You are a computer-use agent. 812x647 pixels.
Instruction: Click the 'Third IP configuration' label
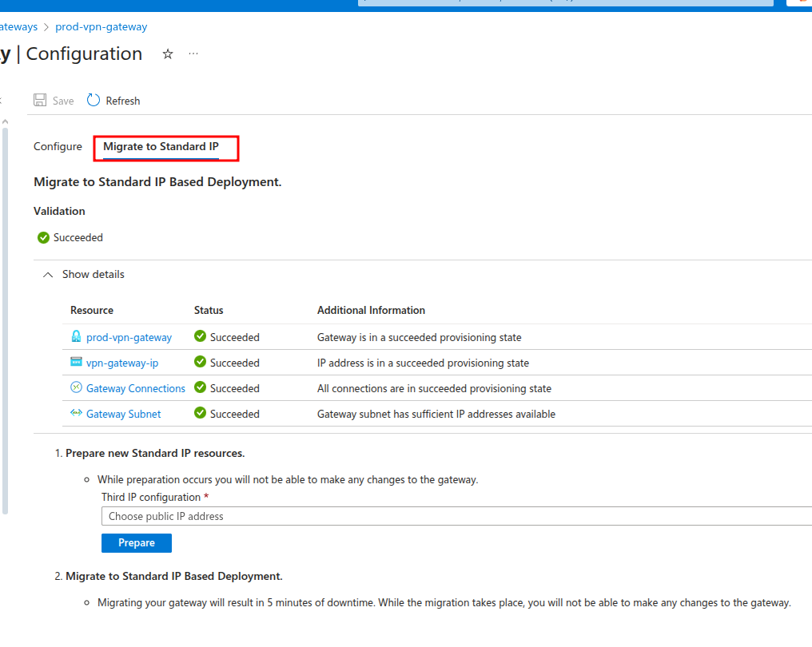pyautogui.click(x=151, y=498)
